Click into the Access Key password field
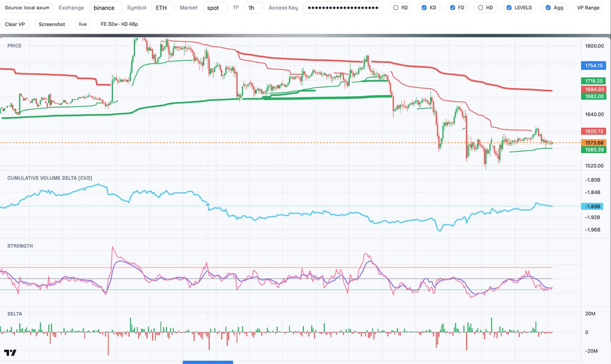The image size is (611, 364). 343,8
